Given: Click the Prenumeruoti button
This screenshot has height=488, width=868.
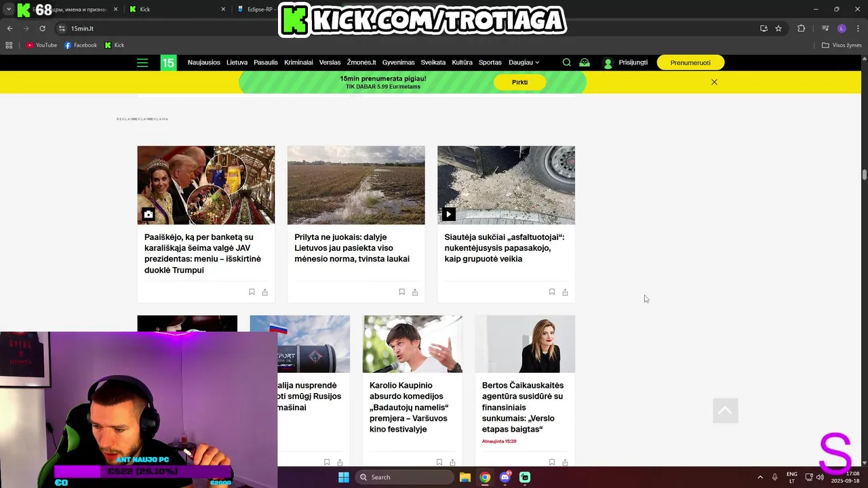Looking at the screenshot, I should tap(690, 62).
